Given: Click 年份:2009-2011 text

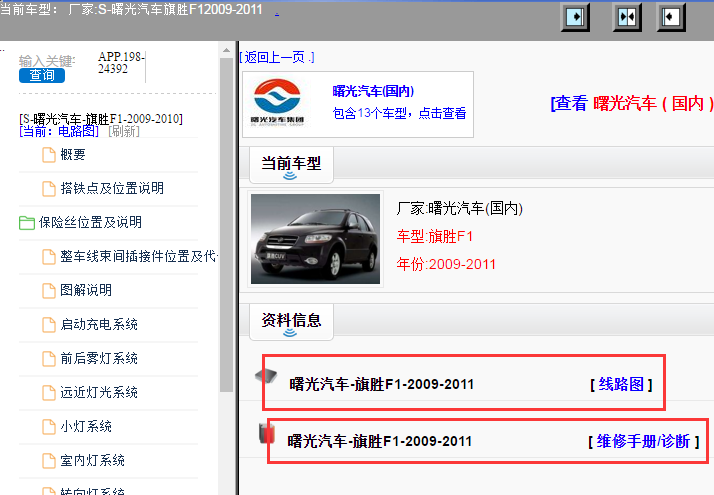Looking at the screenshot, I should point(446,264).
